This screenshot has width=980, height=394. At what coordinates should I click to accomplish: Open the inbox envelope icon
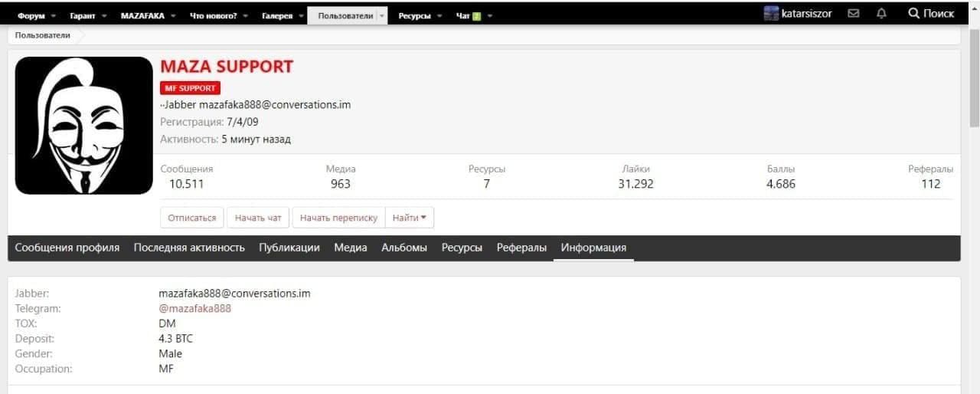[x=854, y=14]
